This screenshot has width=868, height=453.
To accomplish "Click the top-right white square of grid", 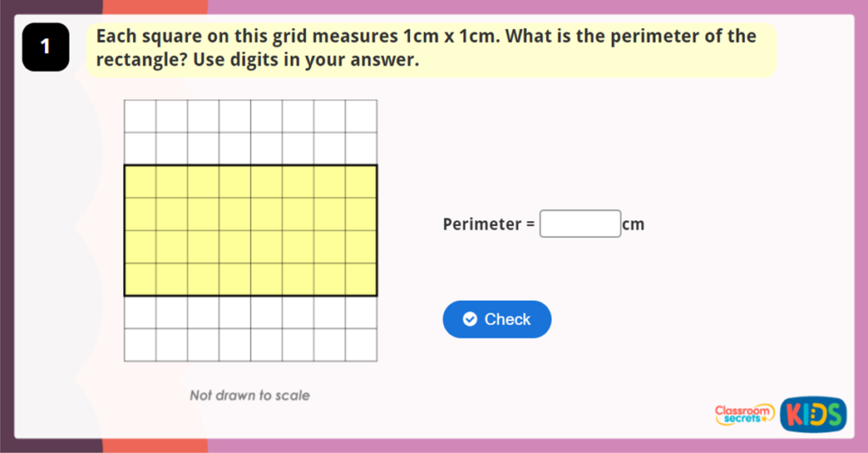I will 361,116.
